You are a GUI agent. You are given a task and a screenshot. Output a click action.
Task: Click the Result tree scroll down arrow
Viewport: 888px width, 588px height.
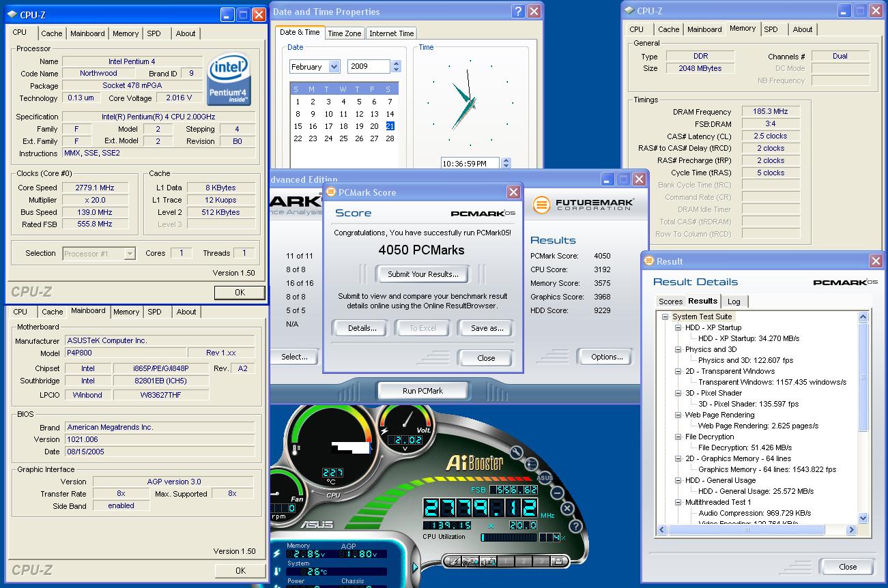(863, 518)
